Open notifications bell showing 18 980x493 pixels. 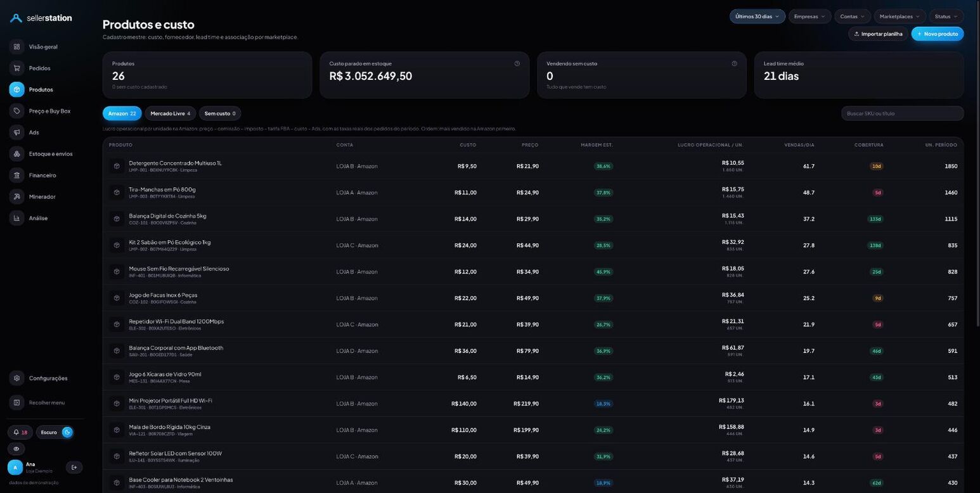pyautogui.click(x=20, y=432)
